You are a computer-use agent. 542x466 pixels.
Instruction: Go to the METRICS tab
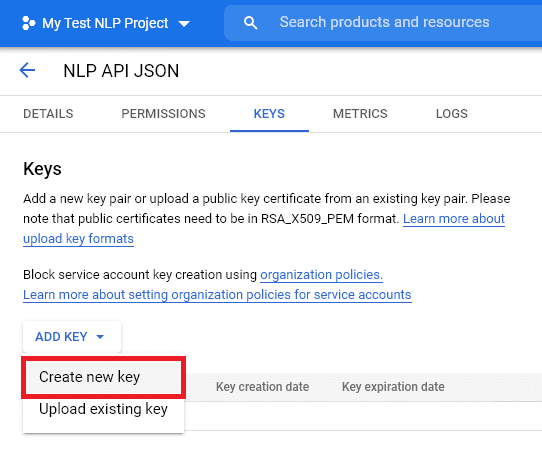[360, 114]
